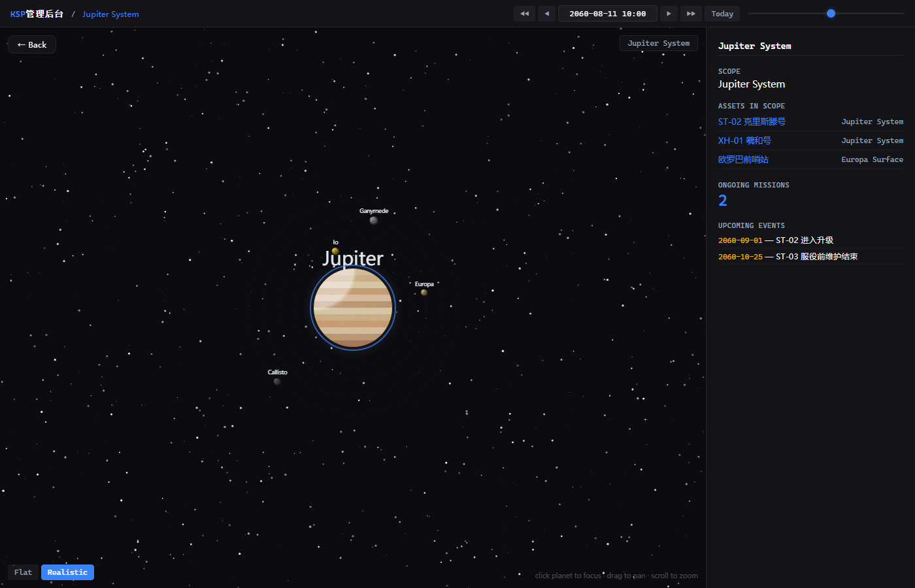
Task: Go back using the Back button
Action: pos(32,44)
